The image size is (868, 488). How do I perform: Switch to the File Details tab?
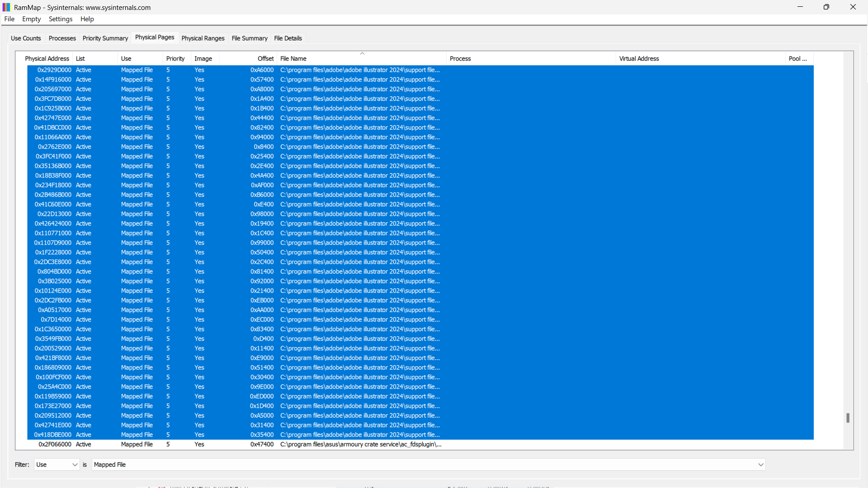point(288,38)
